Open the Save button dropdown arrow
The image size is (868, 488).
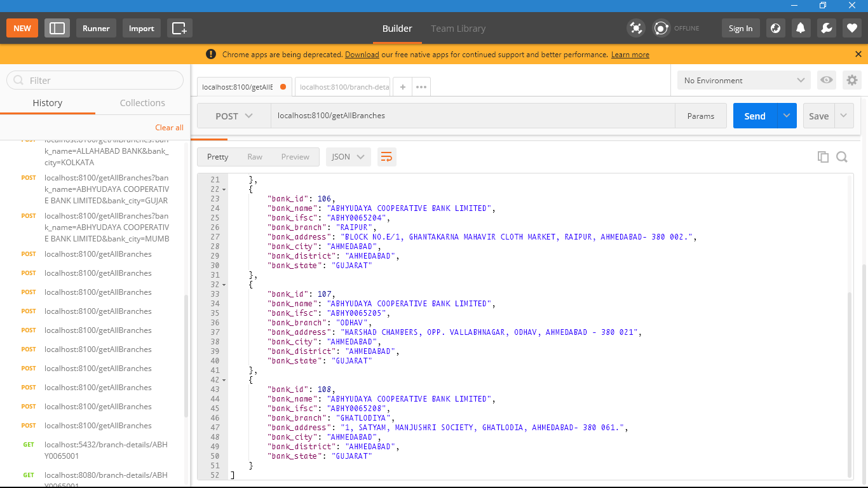click(x=844, y=116)
